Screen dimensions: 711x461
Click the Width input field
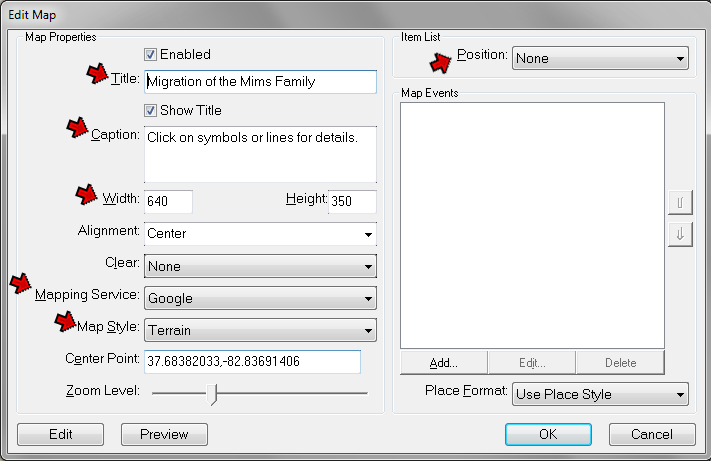[x=168, y=201]
